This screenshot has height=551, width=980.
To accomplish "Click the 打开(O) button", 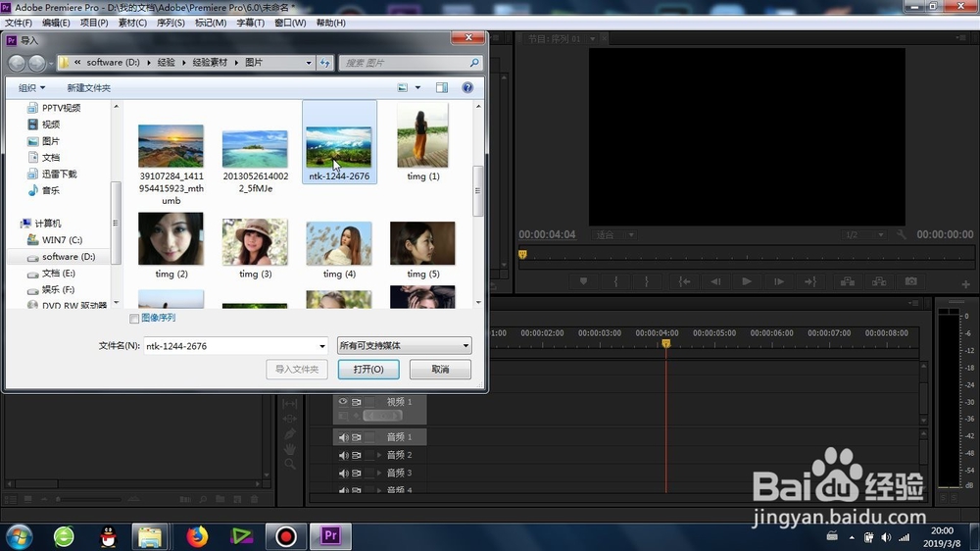I will pos(368,369).
